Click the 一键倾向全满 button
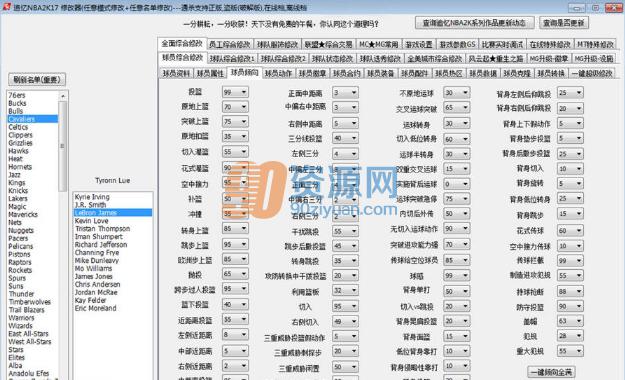Screen dimensions: 625x380 click(551, 372)
